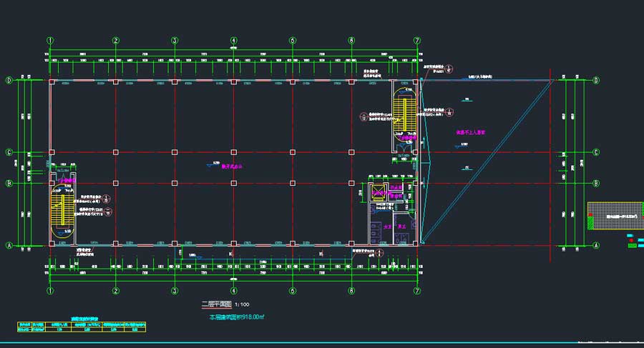644x348 pixels.
Task: Click the magenta 女卫 restroom label
Action: (387, 227)
